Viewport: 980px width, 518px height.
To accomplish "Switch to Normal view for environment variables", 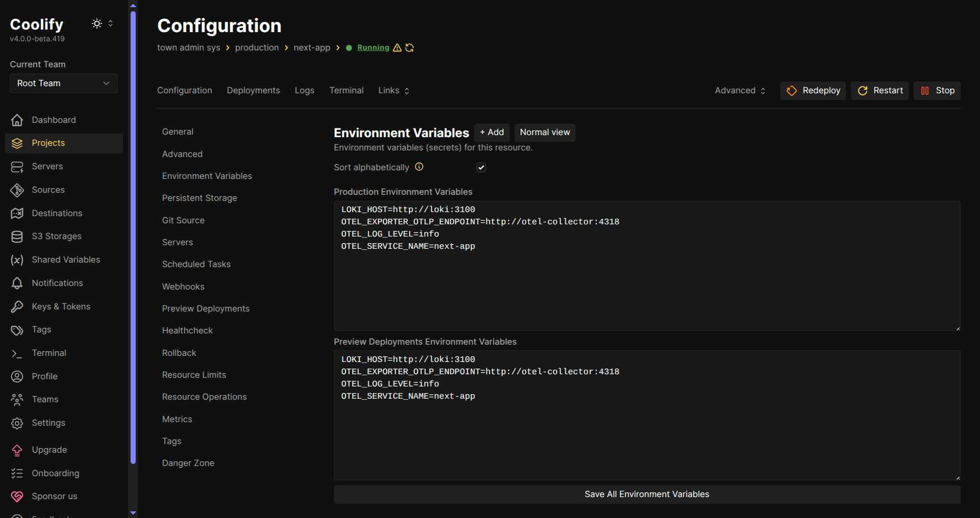I will pos(545,132).
